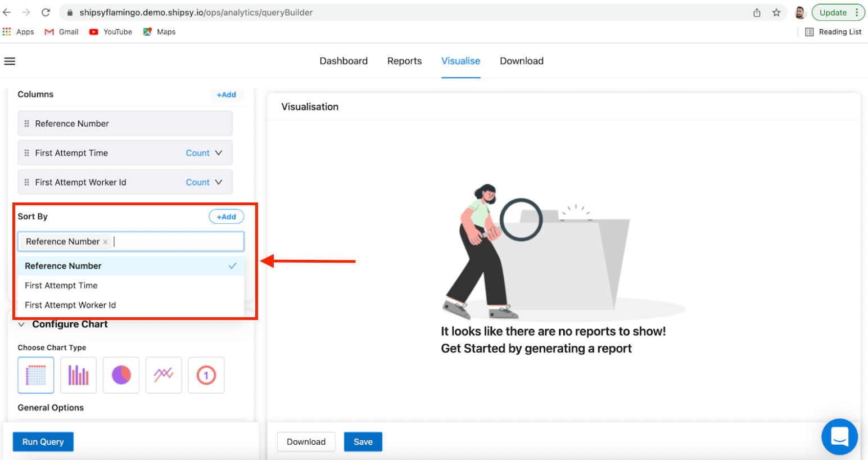Go to the Reports tab
Screen dimensions: 868x460
point(404,61)
